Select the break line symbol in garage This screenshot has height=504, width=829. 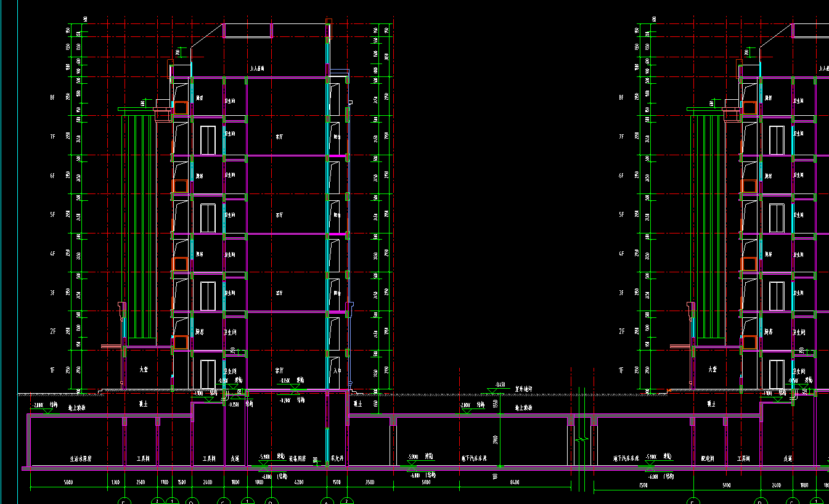(582, 440)
